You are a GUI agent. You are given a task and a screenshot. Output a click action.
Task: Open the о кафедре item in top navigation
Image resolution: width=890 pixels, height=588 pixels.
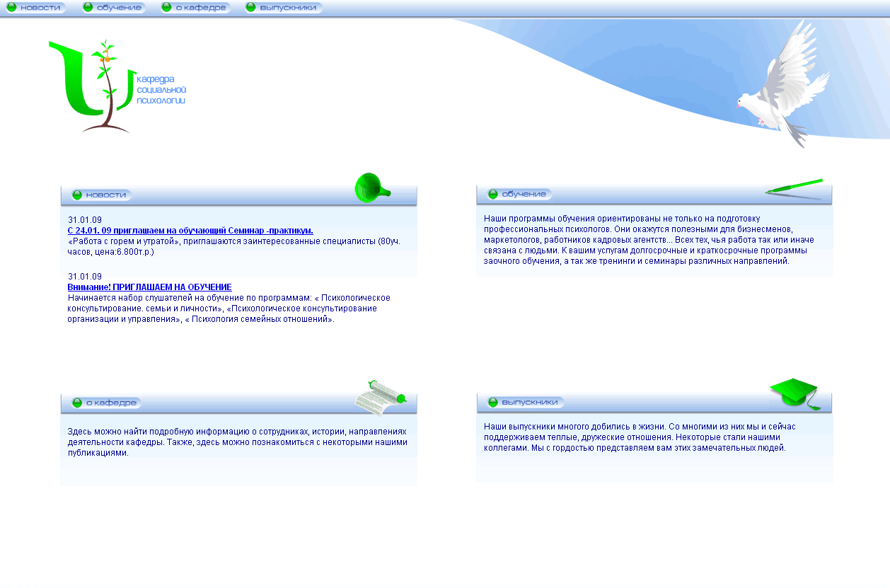(x=195, y=8)
